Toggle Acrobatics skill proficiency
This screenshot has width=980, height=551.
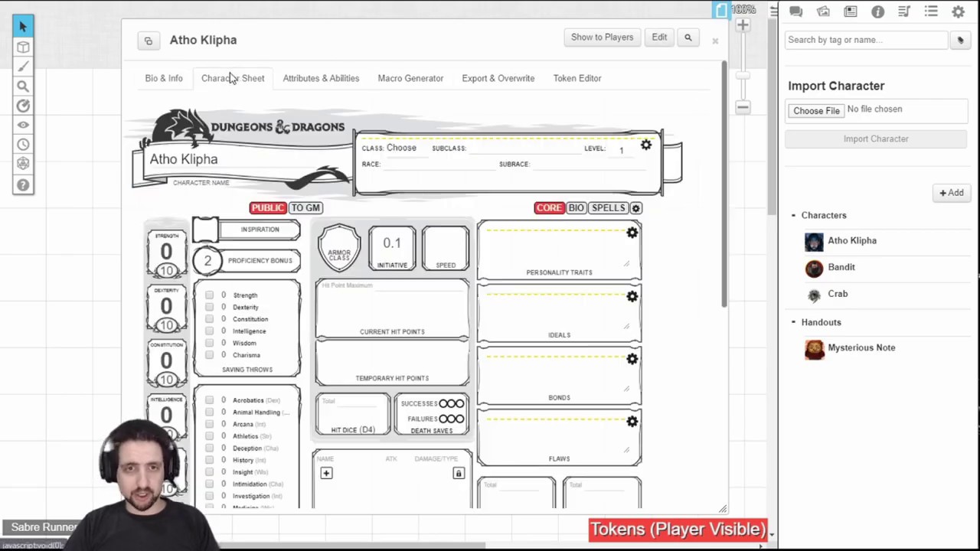209,400
